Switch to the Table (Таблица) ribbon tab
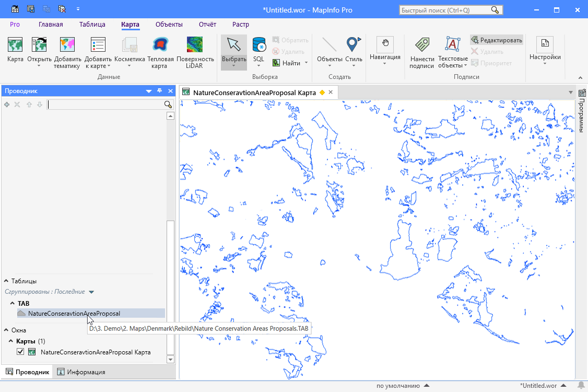Image resolution: width=588 pixels, height=392 pixels. pos(92,25)
